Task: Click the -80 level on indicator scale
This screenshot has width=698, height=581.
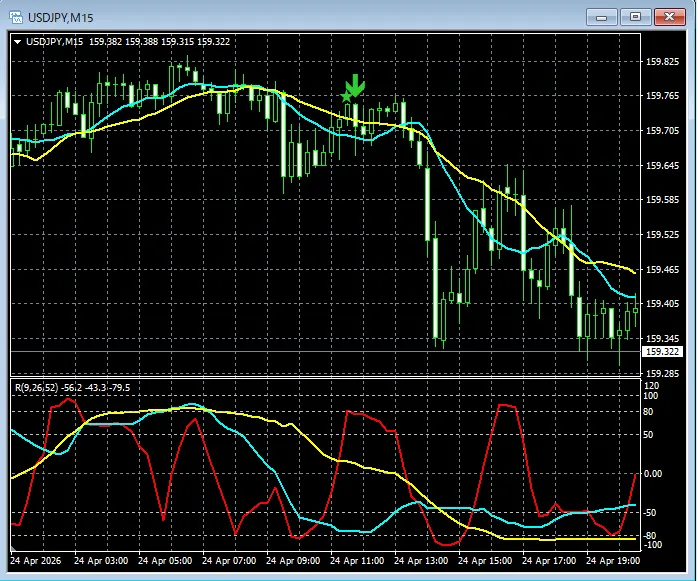Action: click(652, 537)
